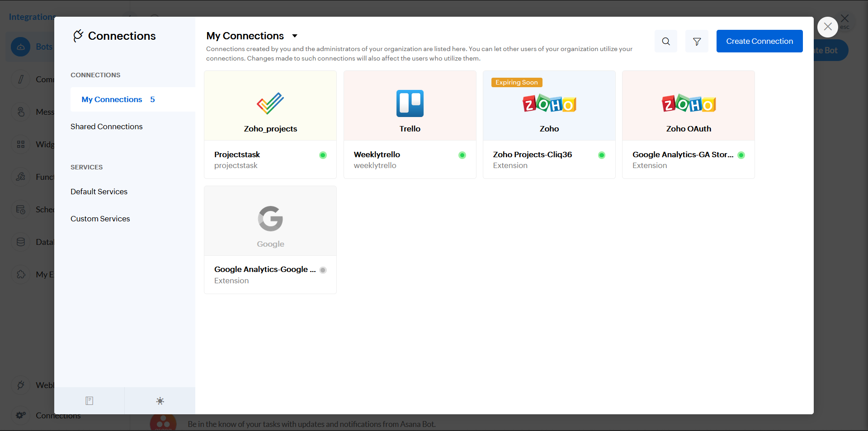Click the Commands slash icon in the background sidebar
The width and height of the screenshot is (868, 431).
[21, 80]
